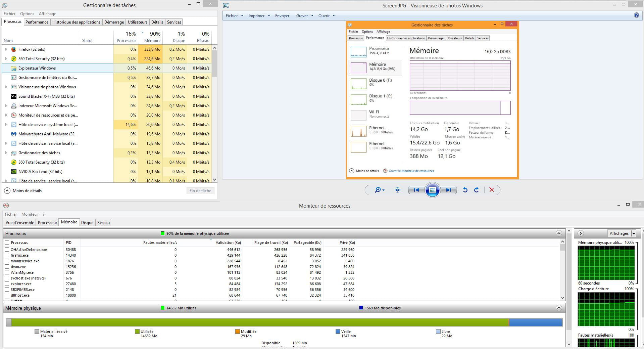Go to next photo
Viewport: 644px width, 349px height.
[x=449, y=190]
